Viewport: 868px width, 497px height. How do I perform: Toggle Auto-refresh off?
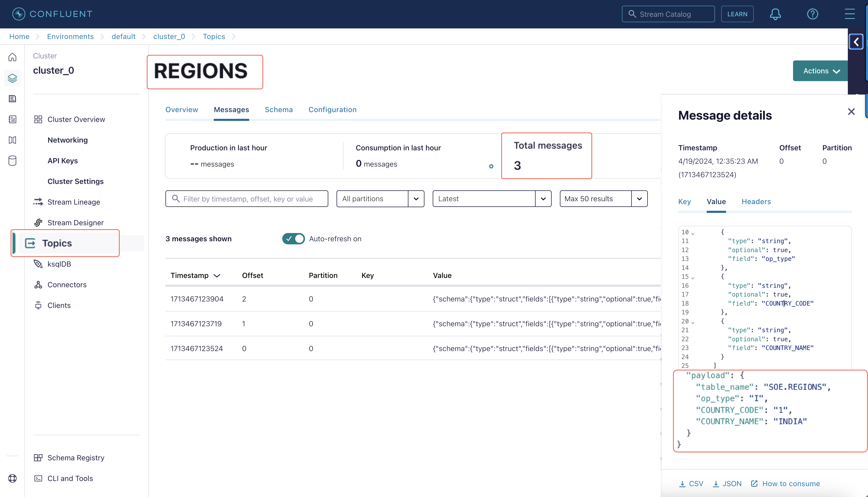(x=293, y=239)
